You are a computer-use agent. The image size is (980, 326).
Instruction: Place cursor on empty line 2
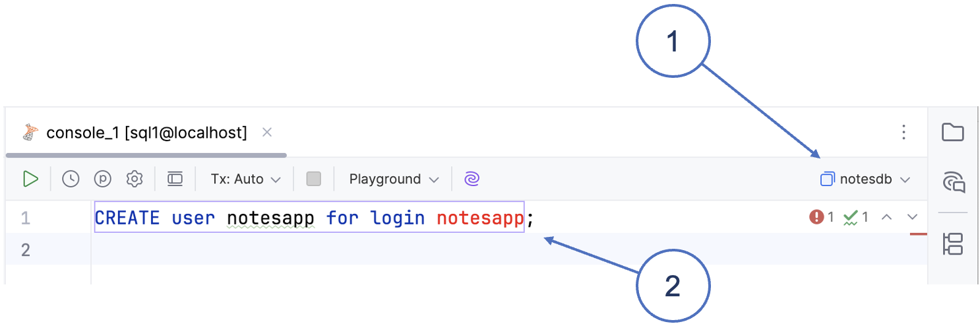pyautogui.click(x=508, y=249)
